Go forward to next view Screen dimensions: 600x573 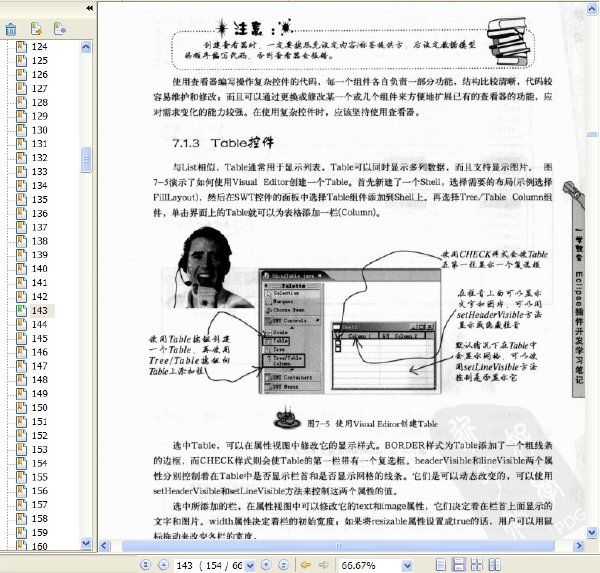324,565
